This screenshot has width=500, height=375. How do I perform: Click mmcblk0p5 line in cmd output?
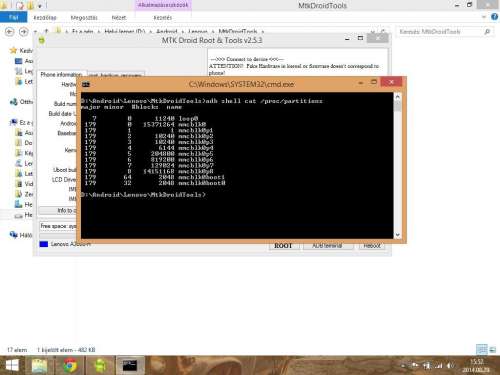149,154
